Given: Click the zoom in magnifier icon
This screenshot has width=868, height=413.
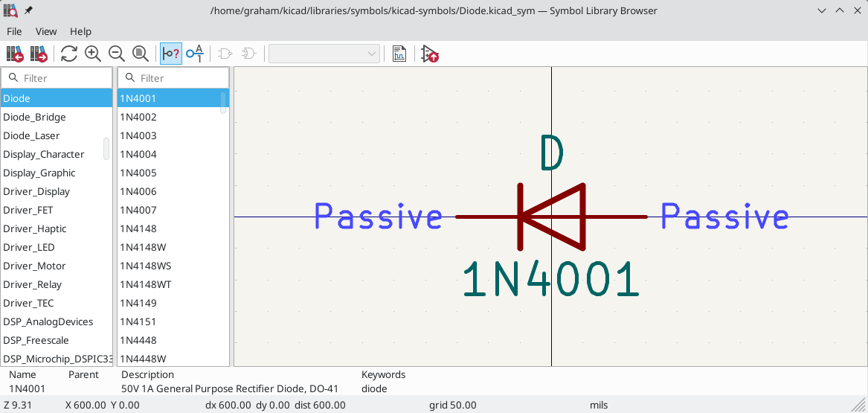Looking at the screenshot, I should coord(93,54).
